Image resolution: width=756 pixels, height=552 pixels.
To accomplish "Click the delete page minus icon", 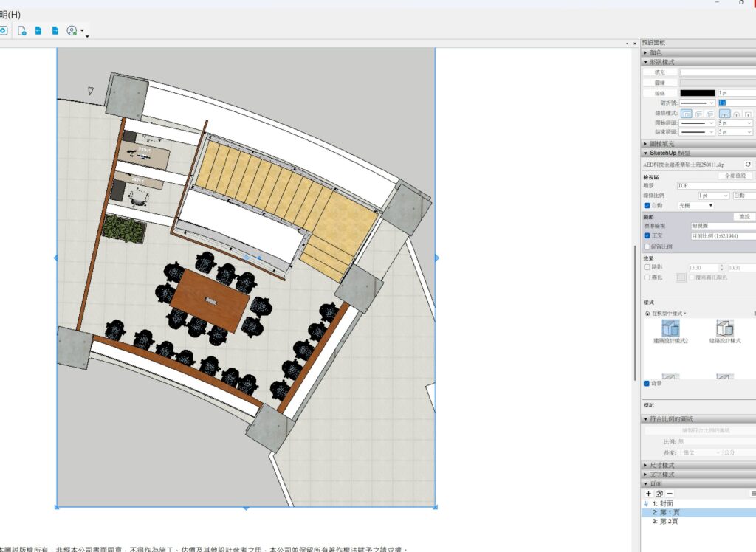I will tap(669, 493).
